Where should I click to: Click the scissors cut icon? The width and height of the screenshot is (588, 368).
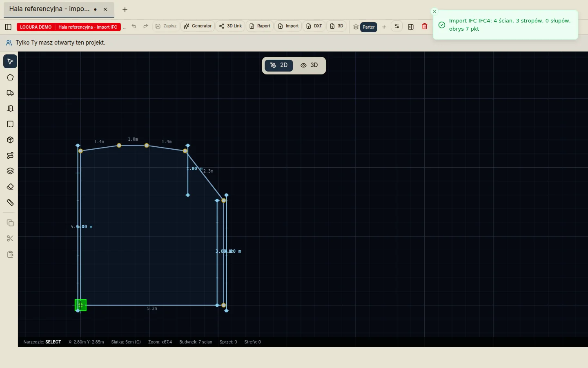tap(10, 238)
